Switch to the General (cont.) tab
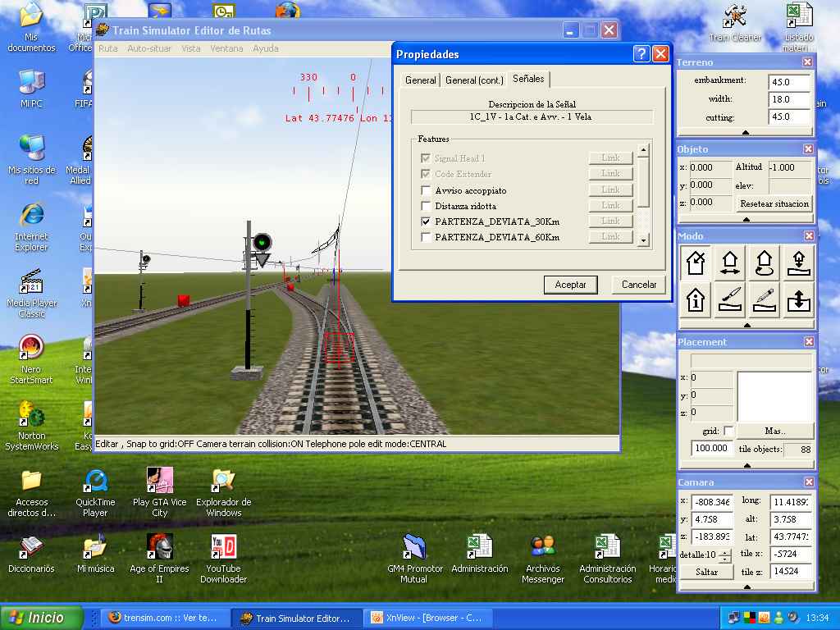Image resolution: width=840 pixels, height=630 pixels. (474, 80)
